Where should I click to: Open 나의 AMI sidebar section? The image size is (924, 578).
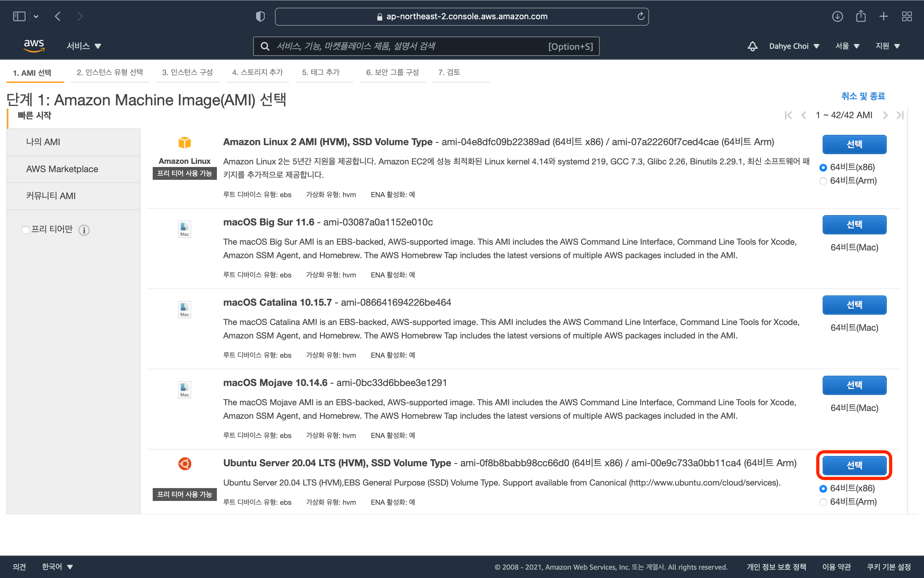click(x=73, y=142)
